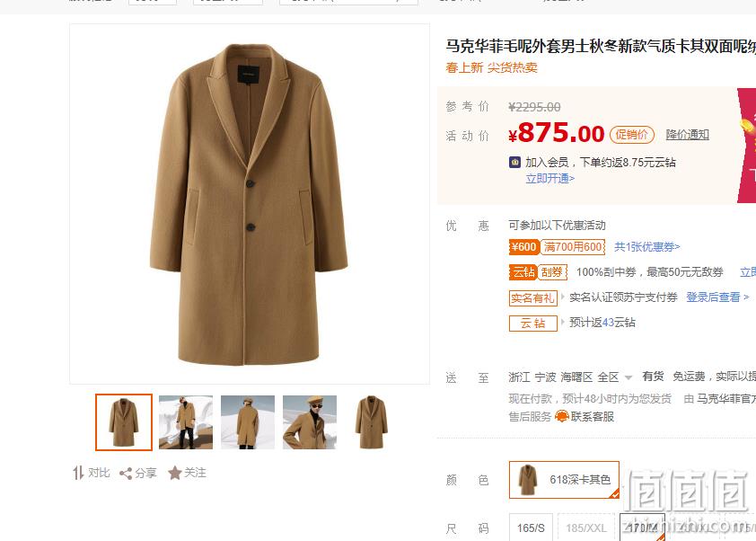The image size is (756, 541).
Task: Expand the 登录后查看 link arrow
Action: pyautogui.click(x=746, y=297)
